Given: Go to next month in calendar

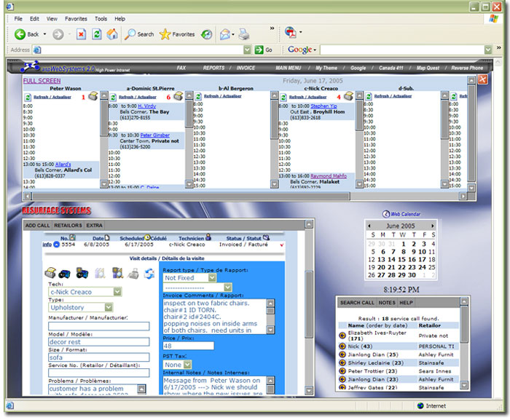Looking at the screenshot, I should point(432,226).
